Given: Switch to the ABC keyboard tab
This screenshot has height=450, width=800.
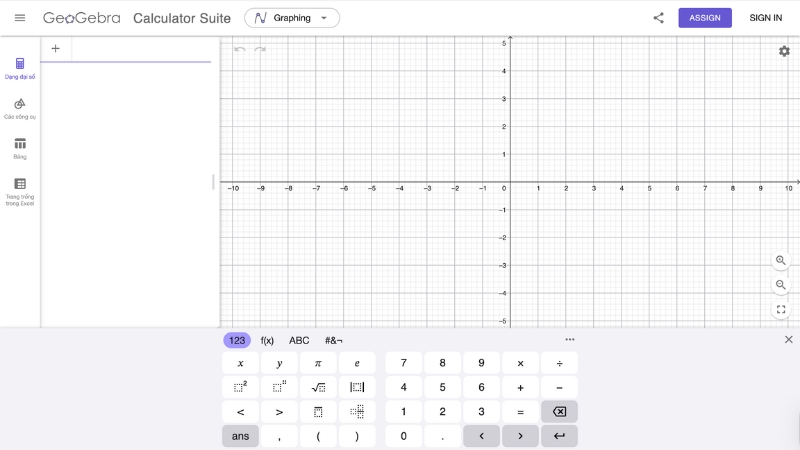Looking at the screenshot, I should click(299, 340).
